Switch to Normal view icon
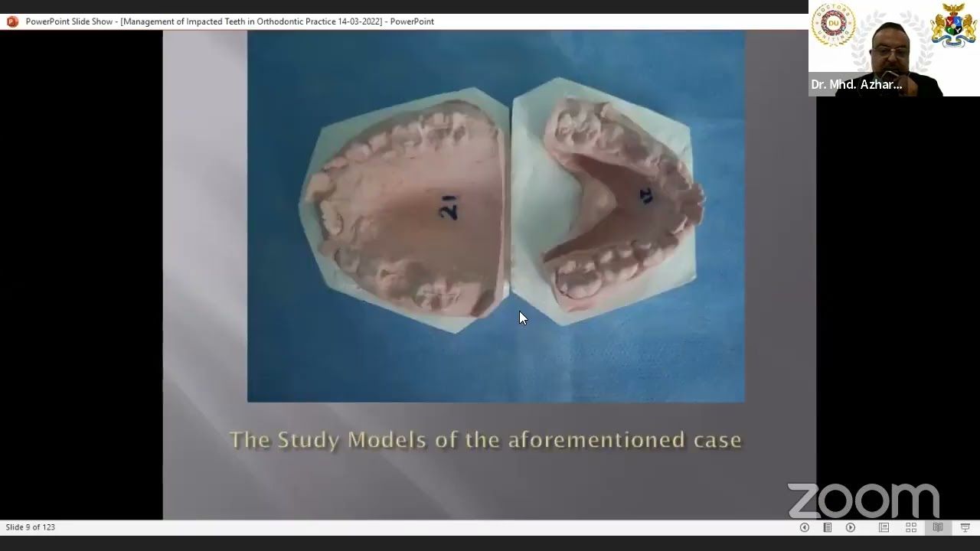The image size is (980, 551). tap(884, 527)
